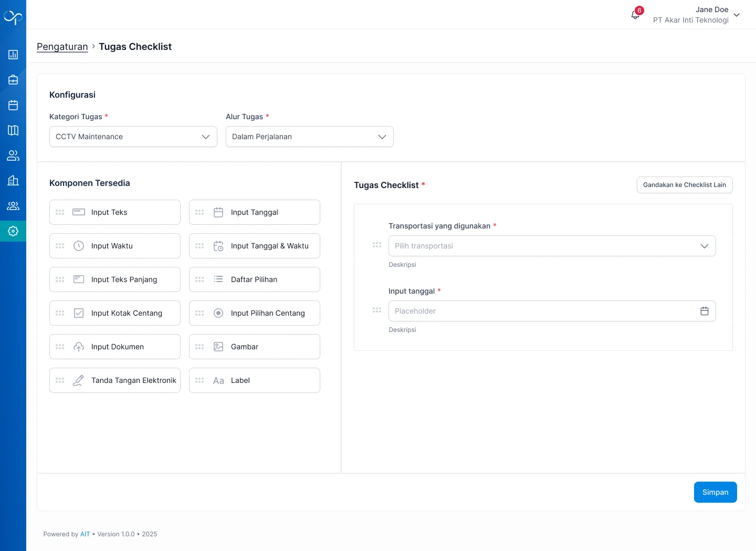Screen dimensions: 756x551
Task: Grab the drag handle of Input tanggal field
Action: click(x=377, y=310)
